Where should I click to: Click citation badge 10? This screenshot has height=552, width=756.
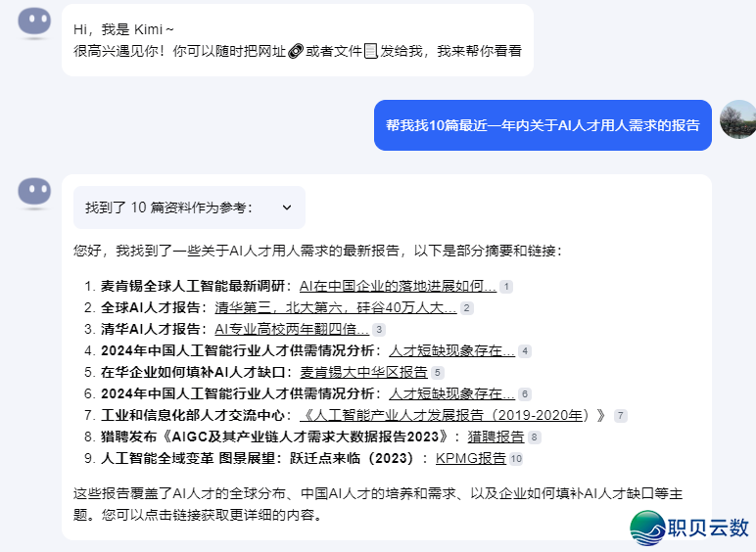coord(516,459)
